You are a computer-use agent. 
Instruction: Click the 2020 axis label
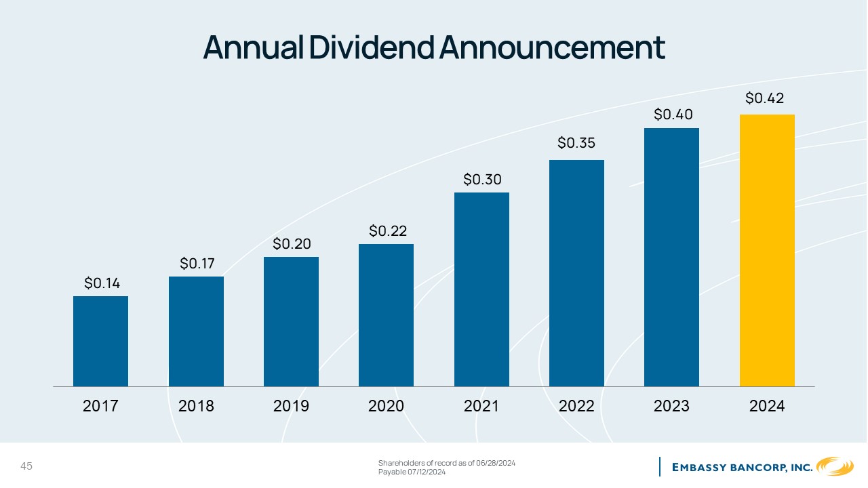tap(386, 407)
